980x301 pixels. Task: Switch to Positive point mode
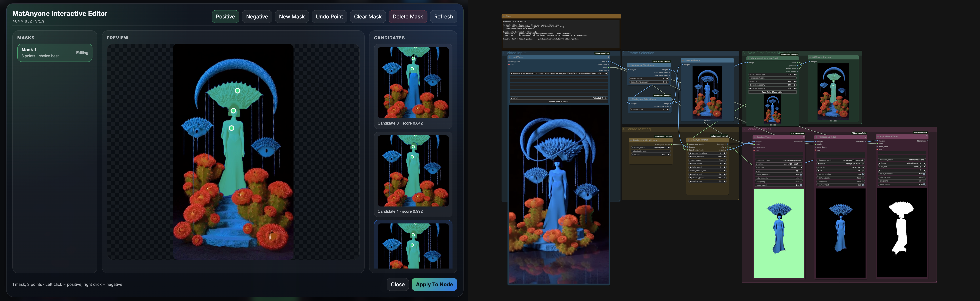coord(225,17)
